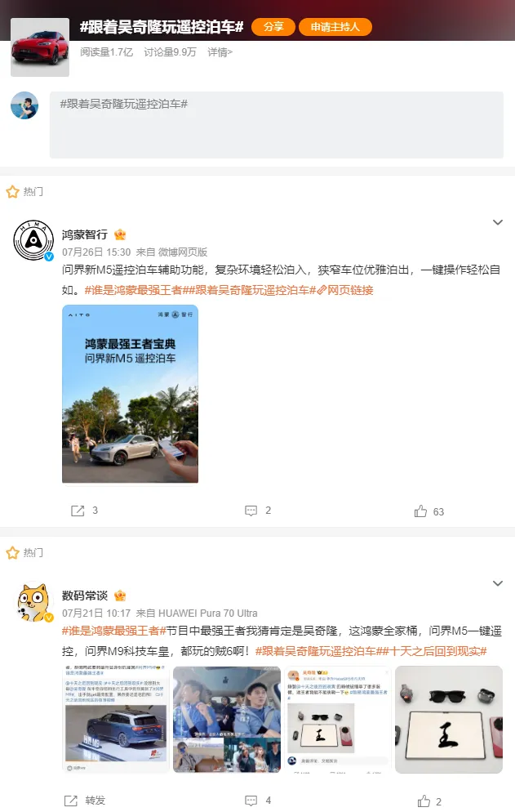515x812 pixels.
Task: Open comments on the 数码常谈 post
Action: pos(251,801)
